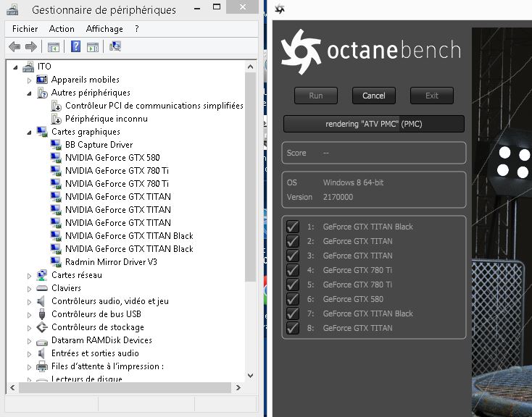The height and width of the screenshot is (417, 532).
Task: Uncheck GPU 5 GeForce GTX 780 Ti
Action: 293,285
